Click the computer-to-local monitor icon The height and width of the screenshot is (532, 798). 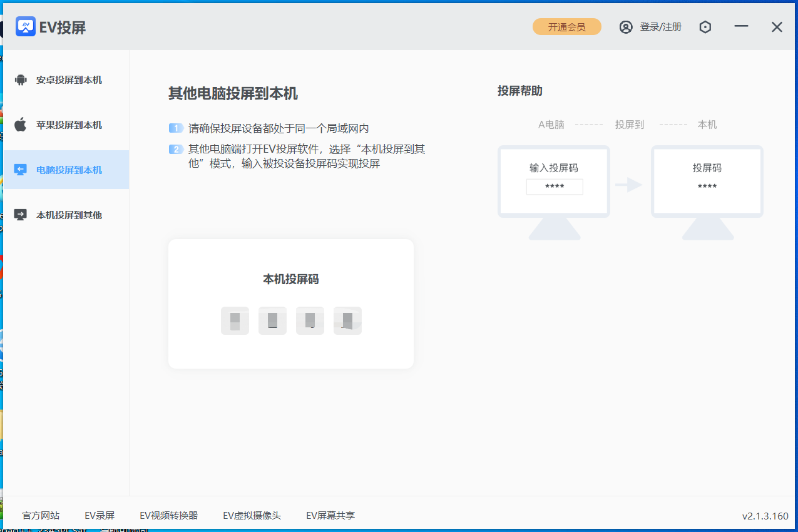(x=21, y=170)
